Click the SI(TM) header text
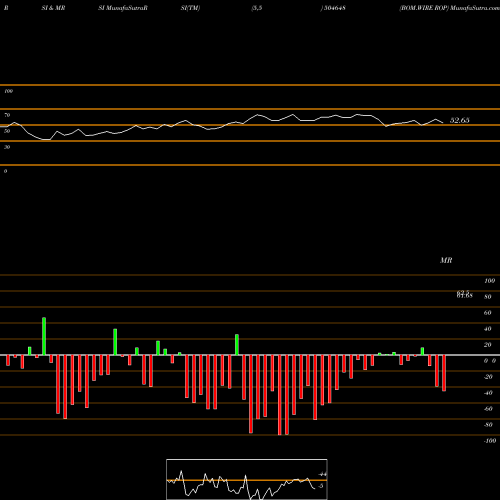This screenshot has height=500, width=500. tap(190, 8)
